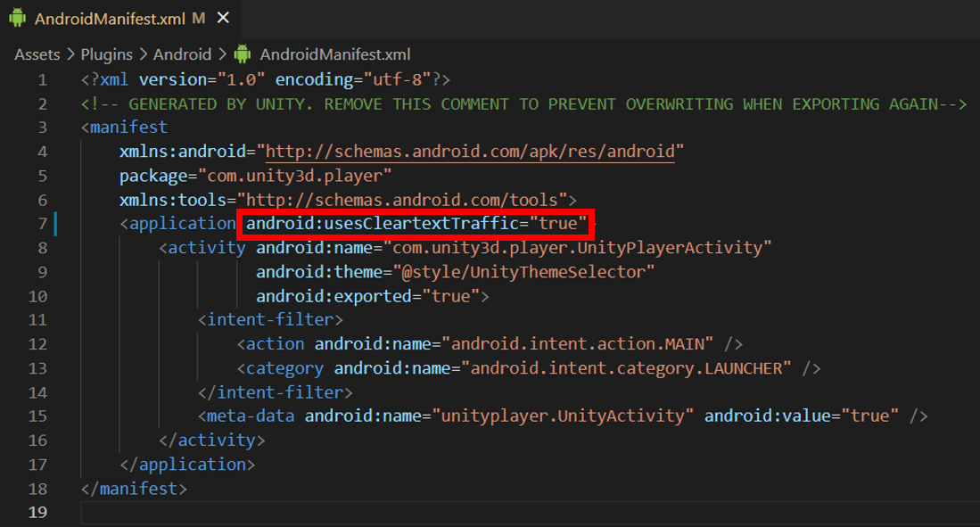Click the xmlns:tools attribute line
Screen dimensions: 980x527
point(348,200)
